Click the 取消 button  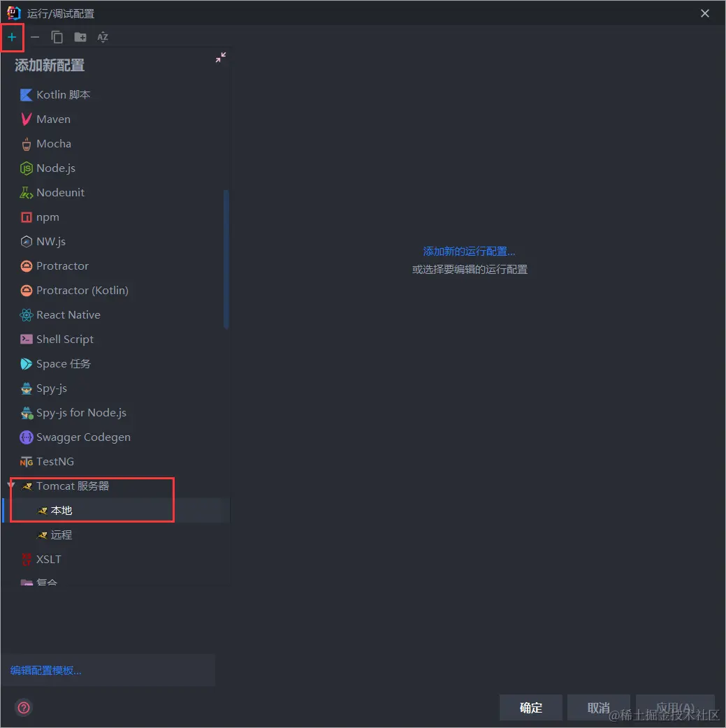(599, 708)
